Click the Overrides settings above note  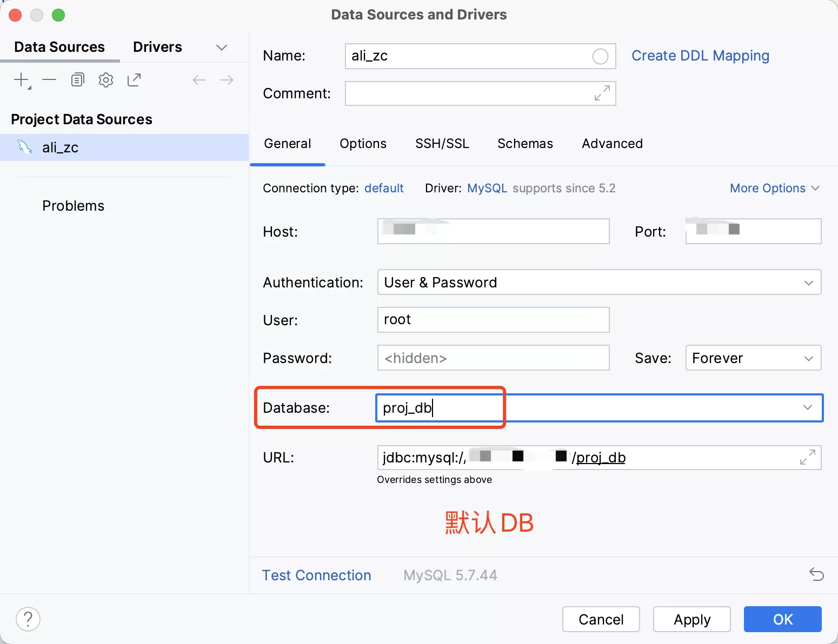pos(435,480)
